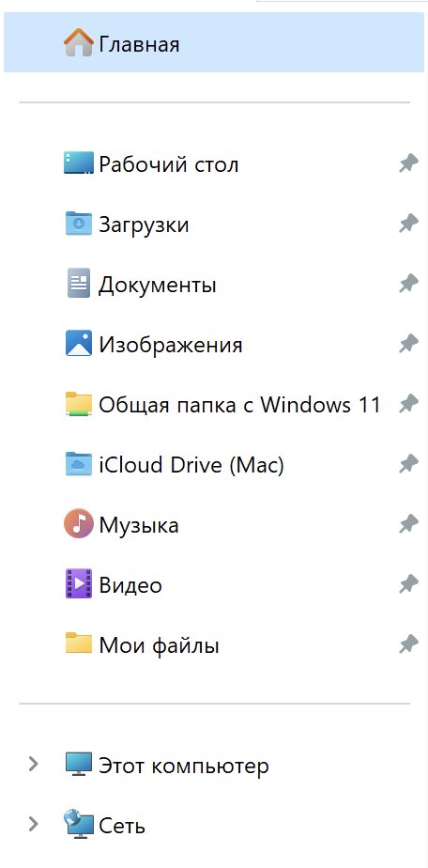The height and width of the screenshot is (868, 428).
Task: Click the Сеть globe monitor icon
Action: coord(78,825)
